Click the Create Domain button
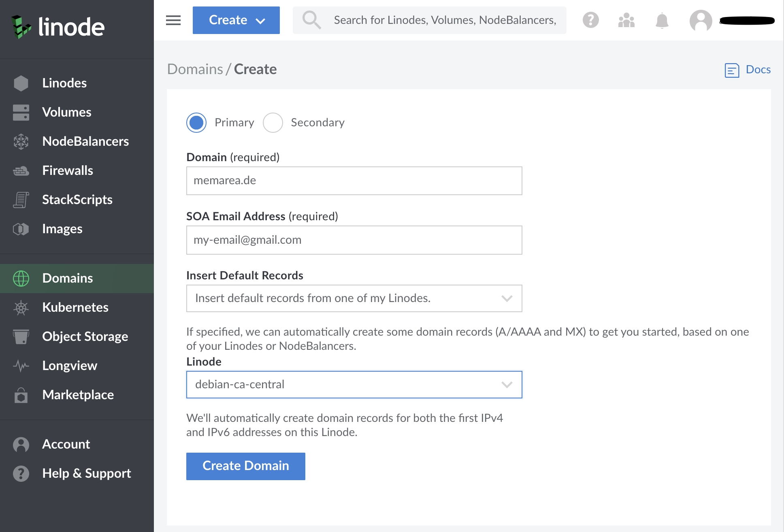The height and width of the screenshot is (532, 784). pyautogui.click(x=245, y=466)
